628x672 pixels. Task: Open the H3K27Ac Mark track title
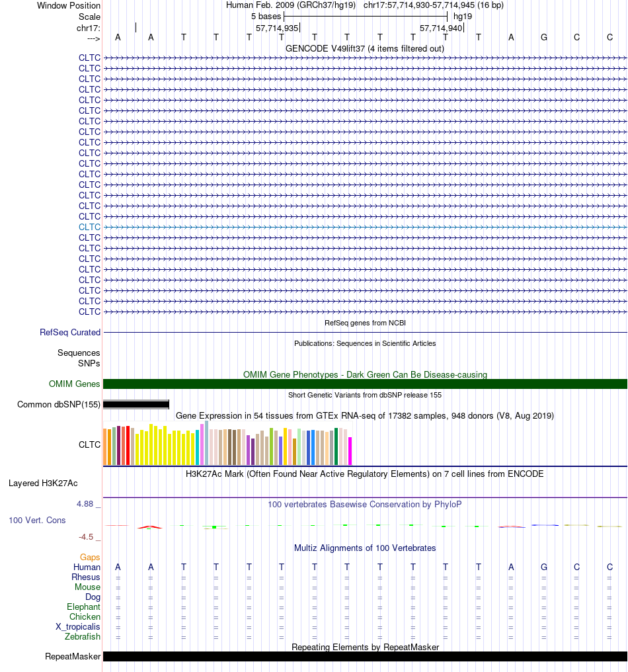tap(364, 474)
